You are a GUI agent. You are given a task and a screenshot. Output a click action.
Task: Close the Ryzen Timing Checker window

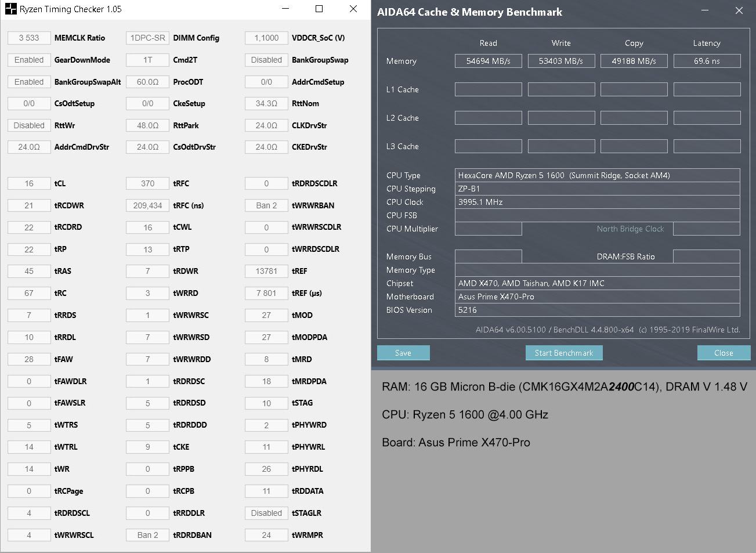click(353, 9)
